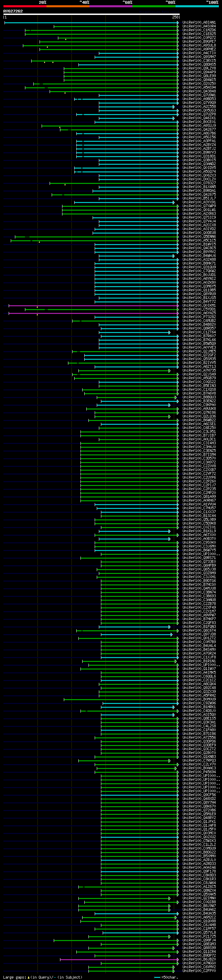Open hit UniRef100_B9GPE7
The image size is (222, 980).
pyautogui.click(x=199, y=42)
